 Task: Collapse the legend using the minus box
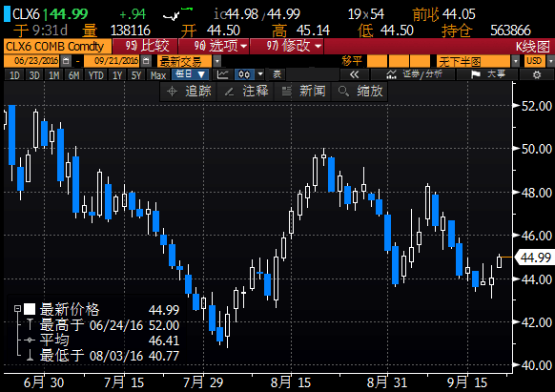click(17, 309)
